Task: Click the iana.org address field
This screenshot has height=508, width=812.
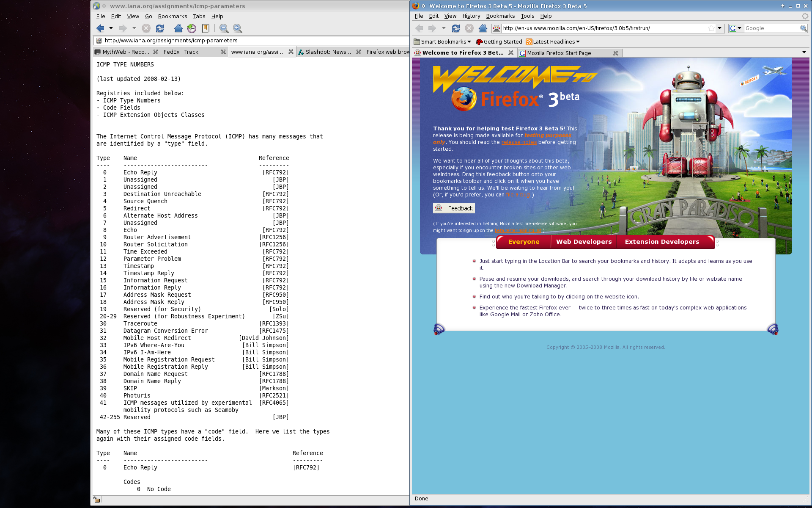Action: (x=252, y=41)
